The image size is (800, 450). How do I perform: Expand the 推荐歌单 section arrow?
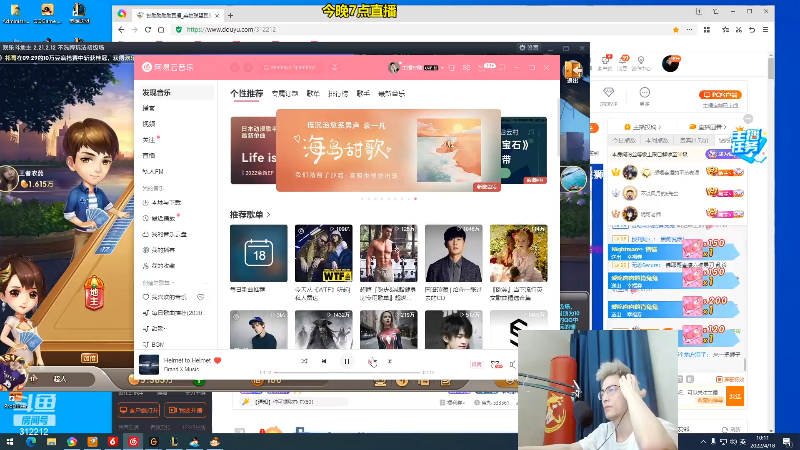pos(269,214)
